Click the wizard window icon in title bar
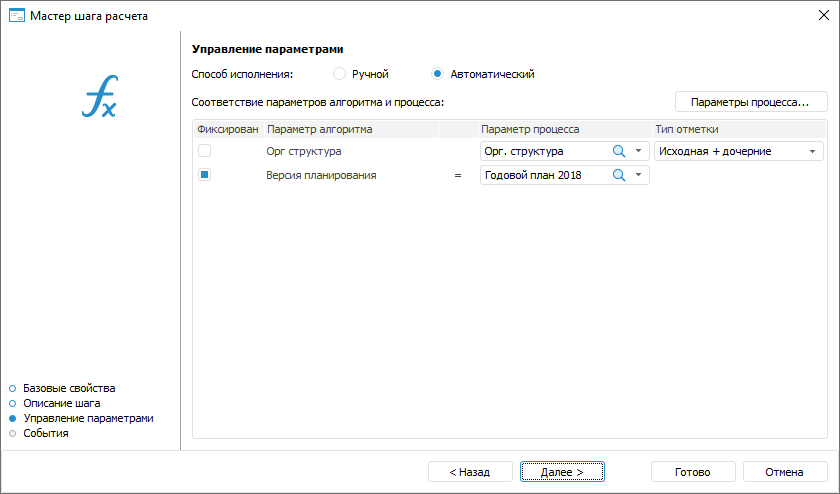 pos(15,15)
